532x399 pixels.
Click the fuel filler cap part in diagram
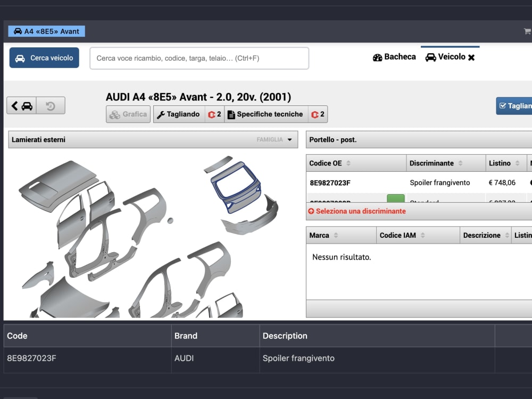tap(170, 221)
